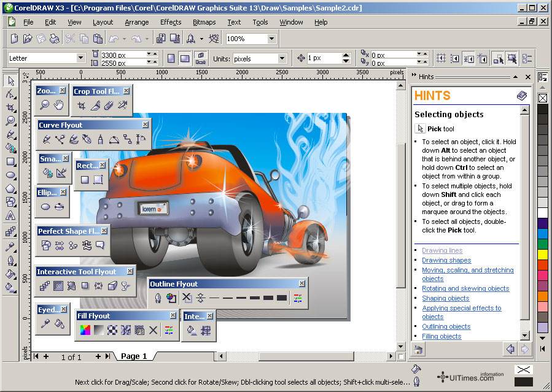Switch page to Landscape orientation
The height and width of the screenshot is (392, 552).
pos(185,58)
